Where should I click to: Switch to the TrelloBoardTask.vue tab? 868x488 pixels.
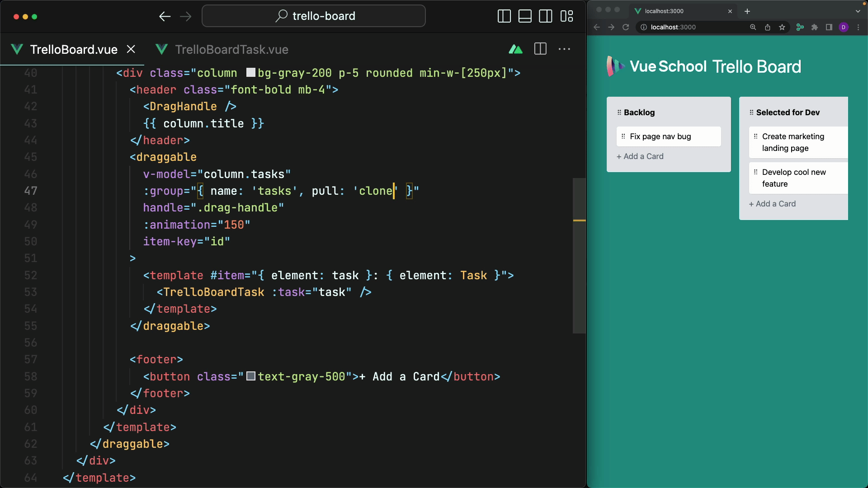click(231, 49)
